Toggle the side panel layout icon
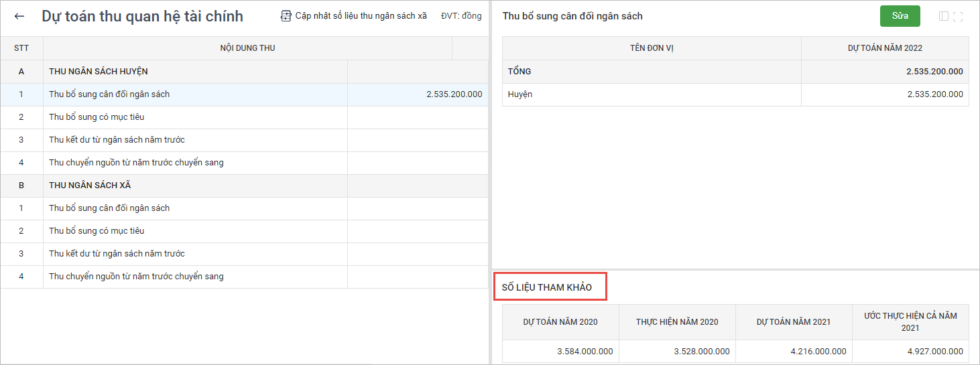 point(944,17)
